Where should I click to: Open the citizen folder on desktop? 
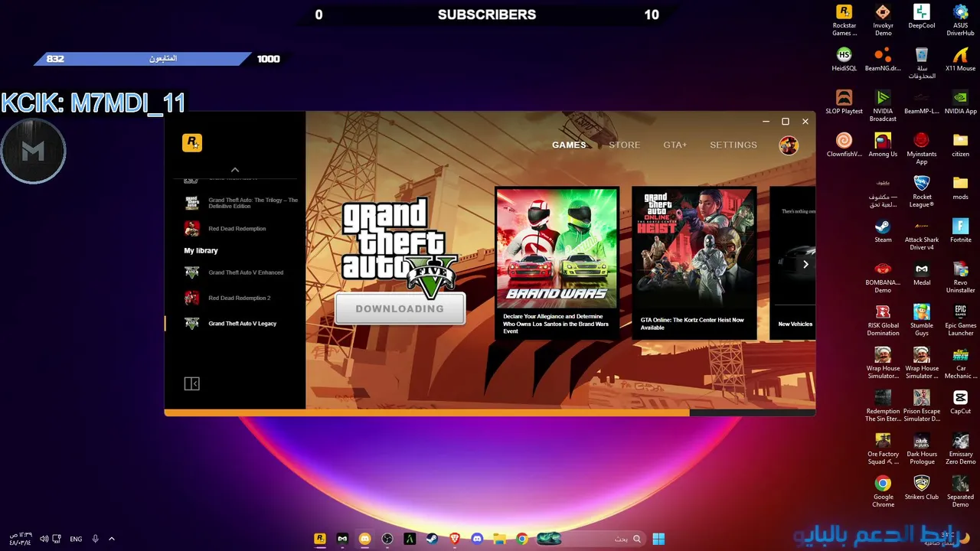(x=960, y=145)
